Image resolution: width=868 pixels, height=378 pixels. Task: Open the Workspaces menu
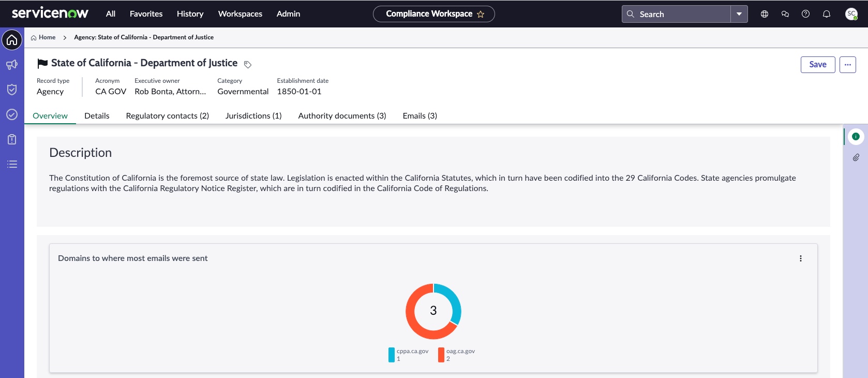[240, 14]
